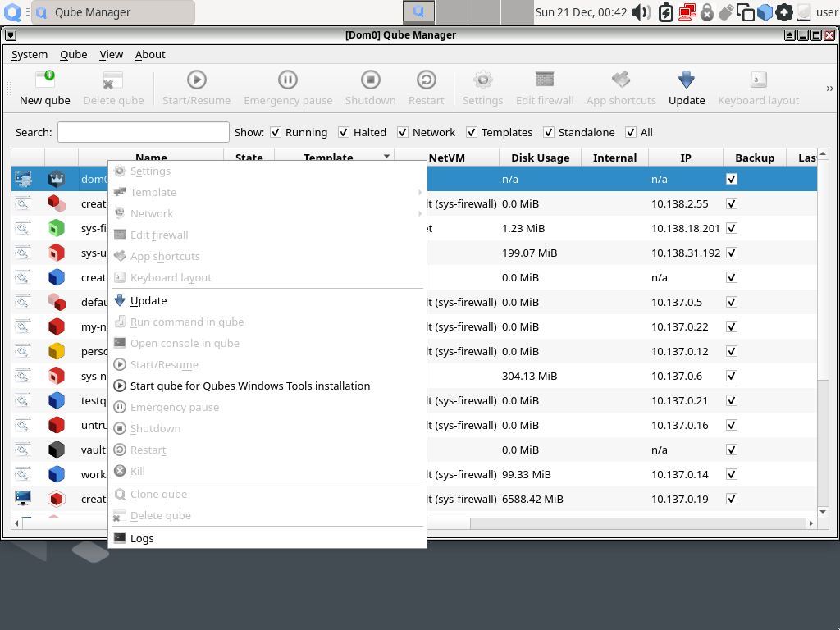Viewport: 840px width, 630px height.
Task: Uncheck backup checkbox for dom0 row
Action: click(x=732, y=179)
